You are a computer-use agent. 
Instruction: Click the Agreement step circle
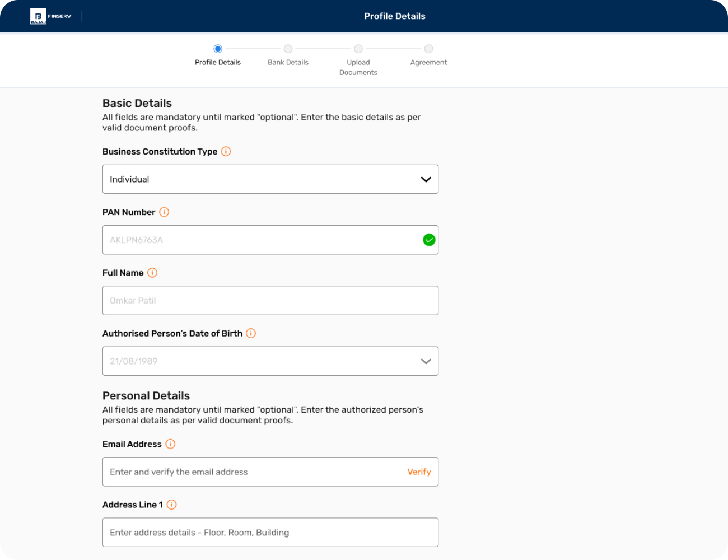tap(428, 49)
